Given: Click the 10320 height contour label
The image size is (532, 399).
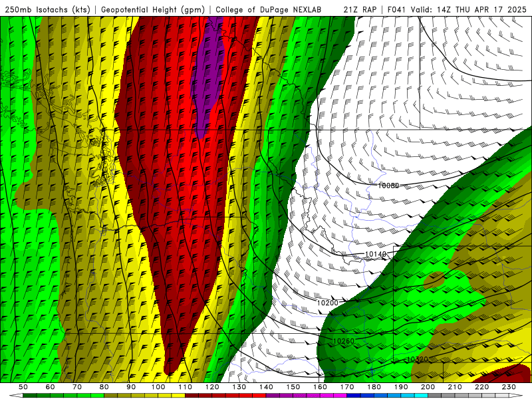Looking at the screenshot, I should (x=418, y=359).
